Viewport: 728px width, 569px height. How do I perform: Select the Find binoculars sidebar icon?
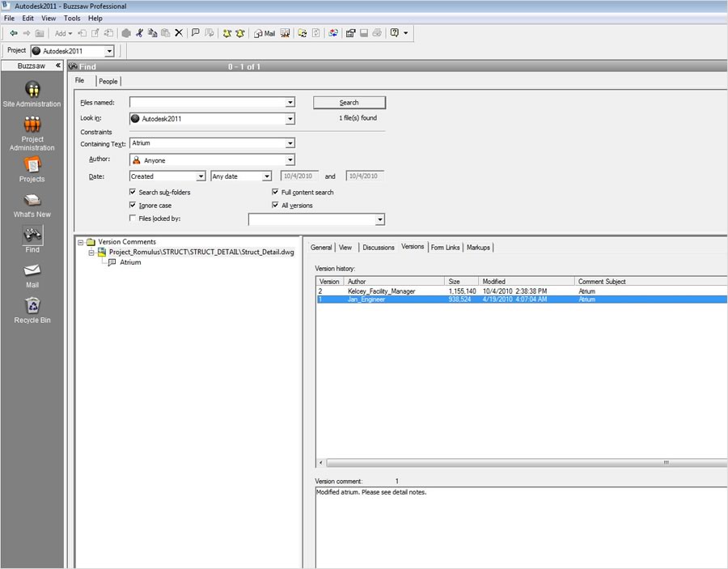click(x=32, y=235)
